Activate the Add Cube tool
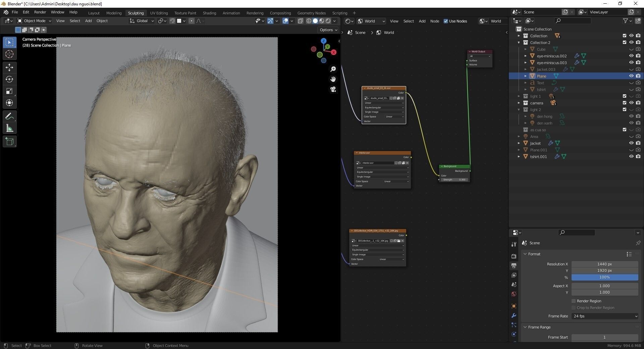 pos(9,142)
